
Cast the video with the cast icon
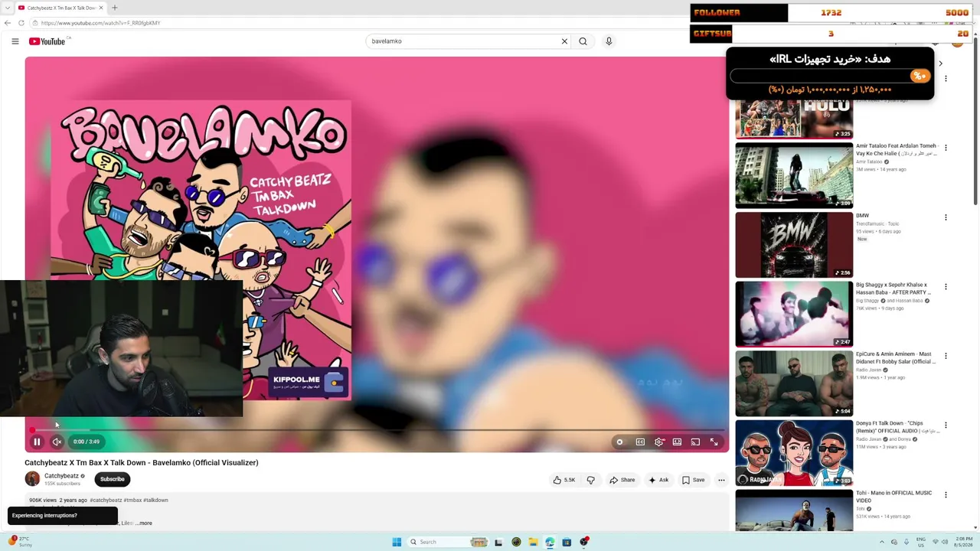click(x=695, y=442)
